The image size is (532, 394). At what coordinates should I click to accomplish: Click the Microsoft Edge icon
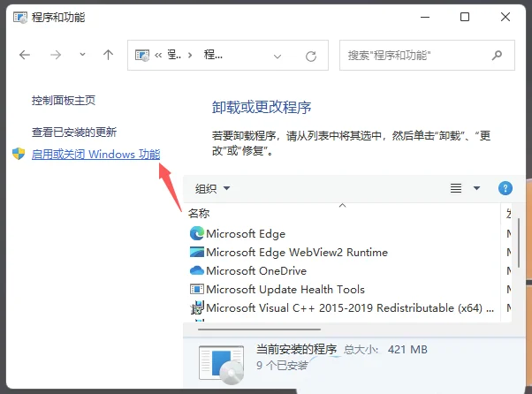click(197, 233)
